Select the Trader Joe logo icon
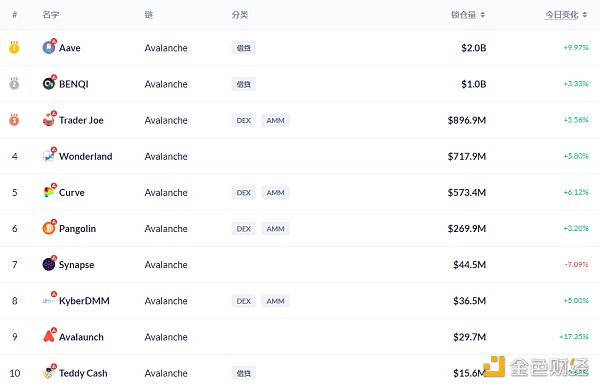Viewport: 600px width, 388px height. pos(49,119)
